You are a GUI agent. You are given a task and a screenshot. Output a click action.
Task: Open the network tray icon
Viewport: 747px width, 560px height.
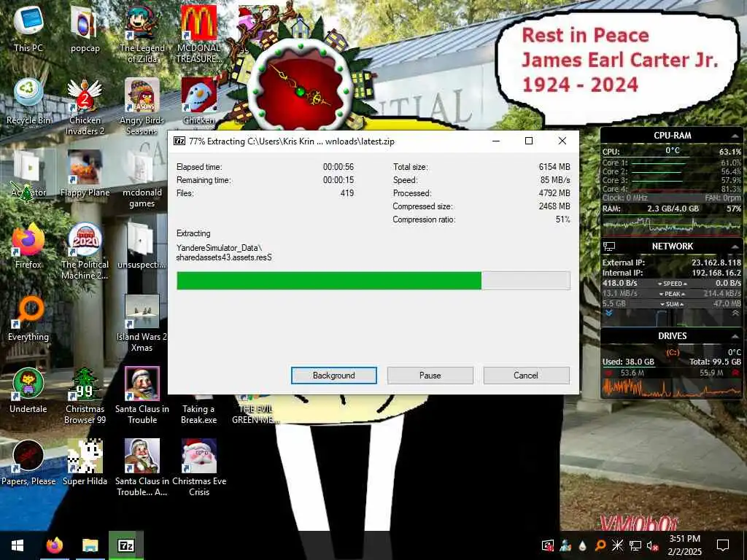pyautogui.click(x=635, y=545)
